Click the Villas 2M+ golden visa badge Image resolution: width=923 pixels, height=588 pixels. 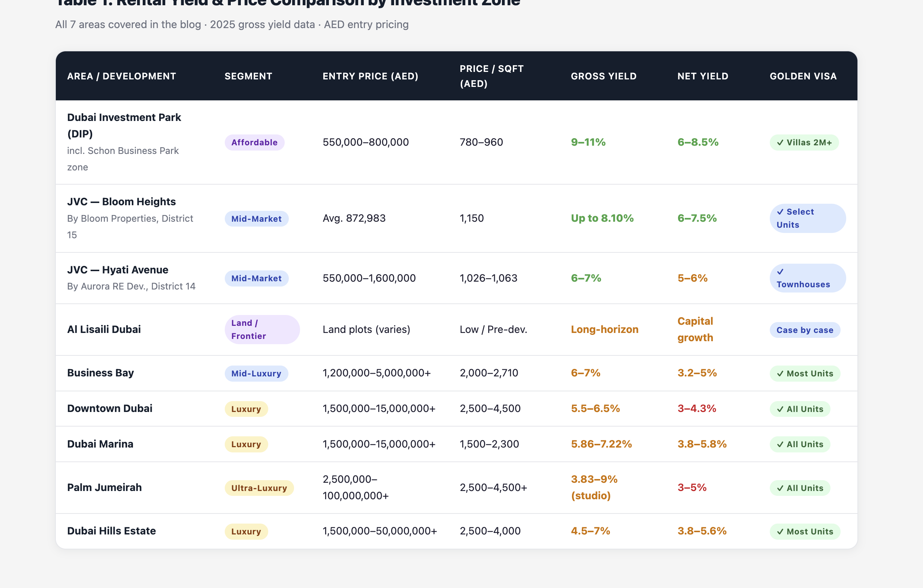[804, 143]
